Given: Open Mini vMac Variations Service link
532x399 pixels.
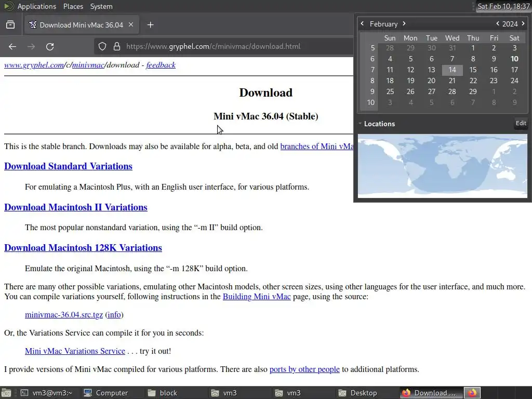Looking at the screenshot, I should pos(75,351).
